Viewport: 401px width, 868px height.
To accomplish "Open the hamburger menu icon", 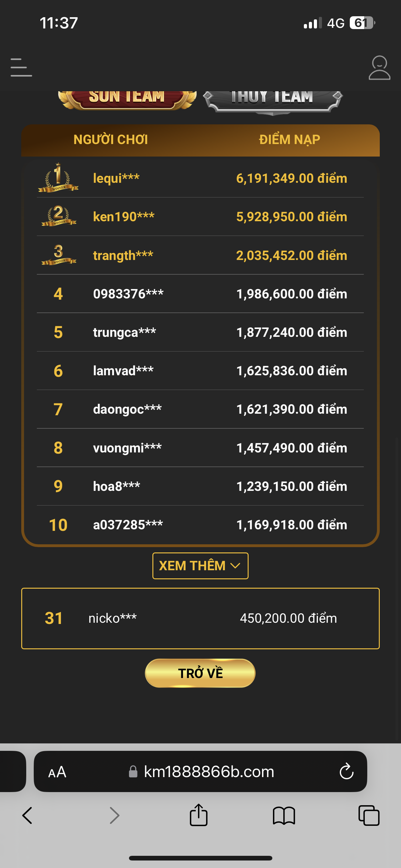I will [21, 67].
